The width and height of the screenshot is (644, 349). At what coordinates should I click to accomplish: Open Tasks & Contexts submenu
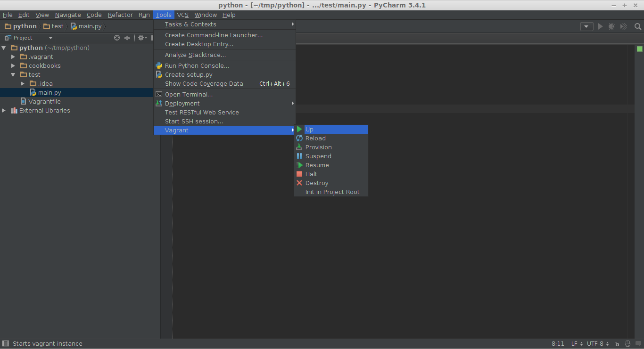coord(224,24)
